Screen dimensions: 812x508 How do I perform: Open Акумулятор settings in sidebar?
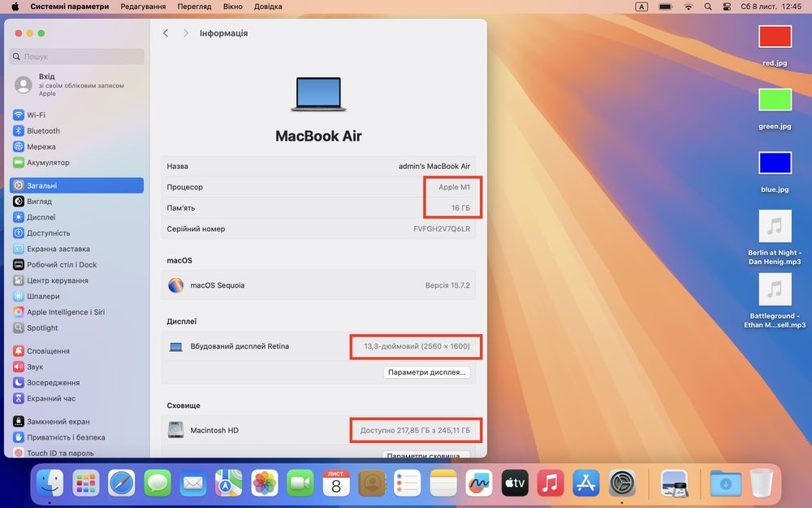tap(76, 163)
